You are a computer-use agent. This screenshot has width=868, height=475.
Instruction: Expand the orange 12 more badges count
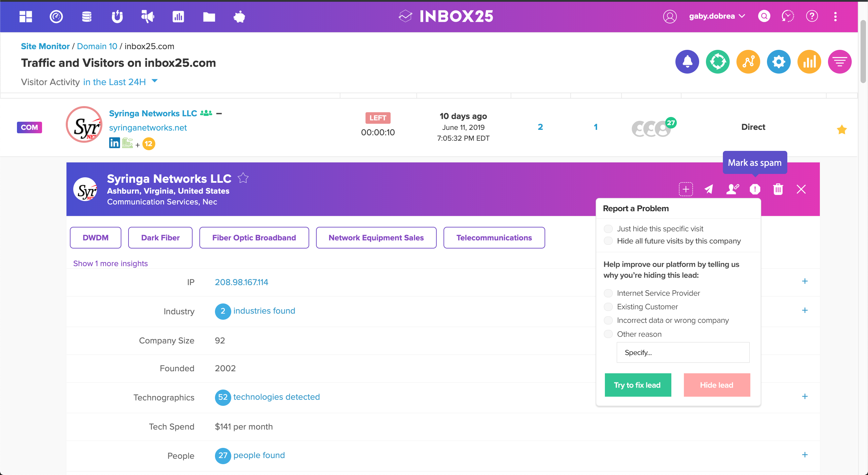point(149,144)
